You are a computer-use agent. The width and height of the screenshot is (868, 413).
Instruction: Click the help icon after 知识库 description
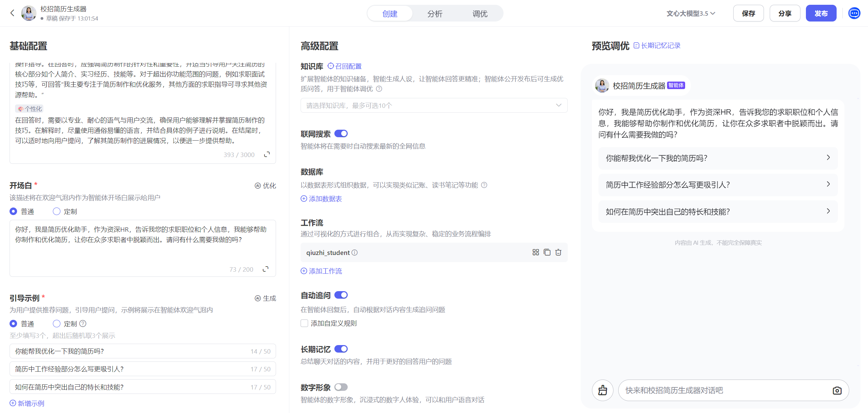(x=379, y=89)
